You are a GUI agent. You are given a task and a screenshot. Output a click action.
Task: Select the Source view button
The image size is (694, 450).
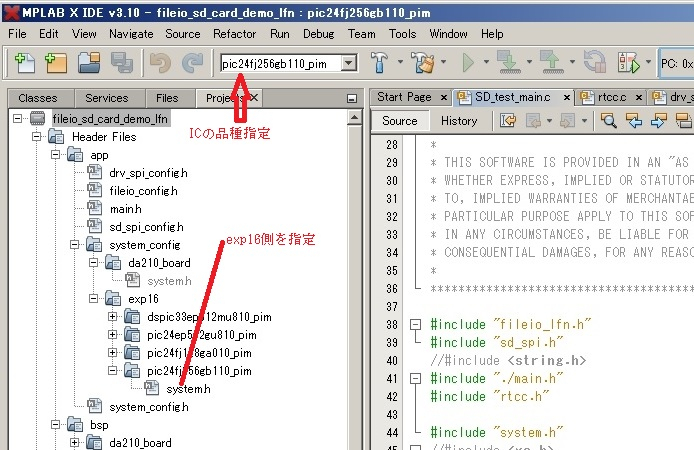tap(400, 121)
